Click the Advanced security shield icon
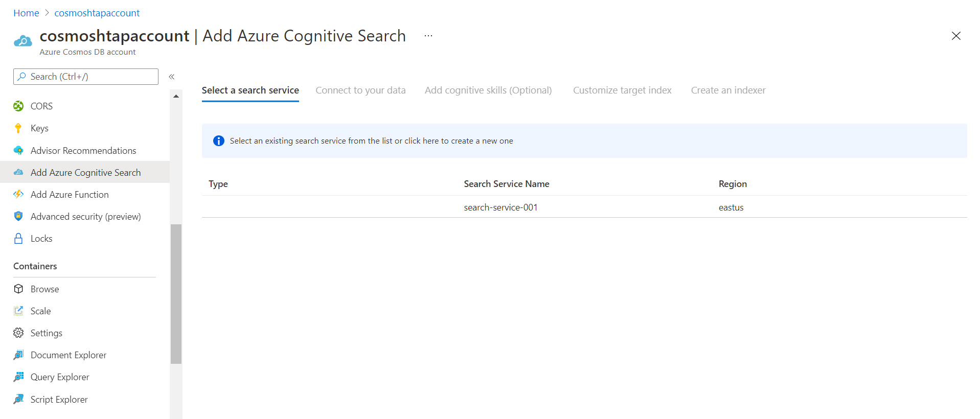The image size is (980, 419). (18, 216)
